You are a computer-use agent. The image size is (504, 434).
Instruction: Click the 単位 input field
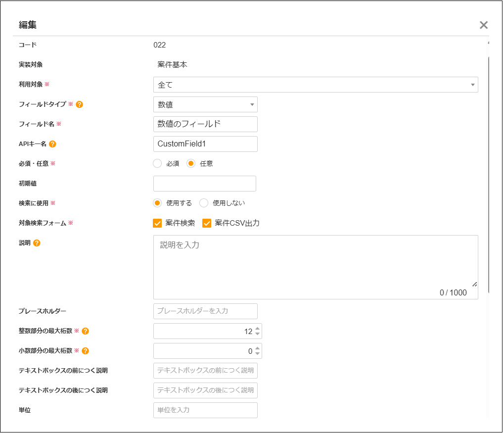tap(205, 410)
